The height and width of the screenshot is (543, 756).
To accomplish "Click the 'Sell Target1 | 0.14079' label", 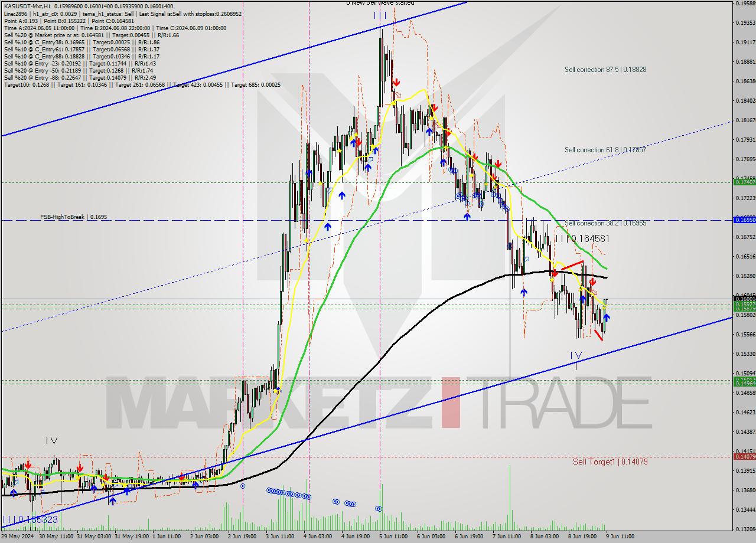I will (x=610, y=462).
